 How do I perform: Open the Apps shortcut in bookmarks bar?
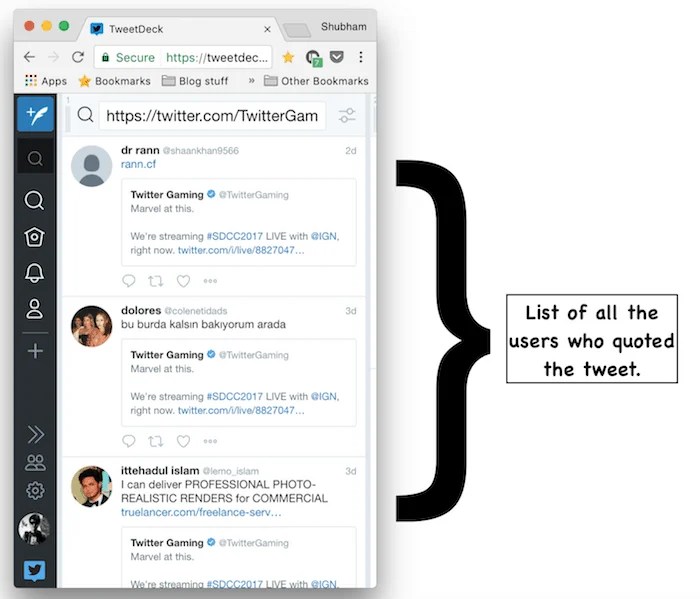pos(46,81)
